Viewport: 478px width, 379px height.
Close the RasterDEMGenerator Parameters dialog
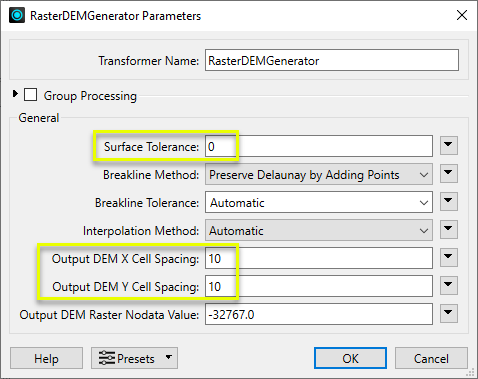pyautogui.click(x=462, y=15)
